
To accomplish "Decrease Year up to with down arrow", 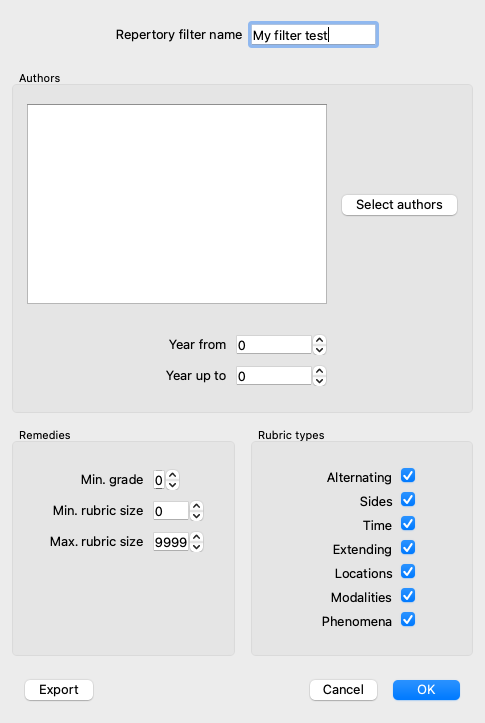I will coord(319,381).
